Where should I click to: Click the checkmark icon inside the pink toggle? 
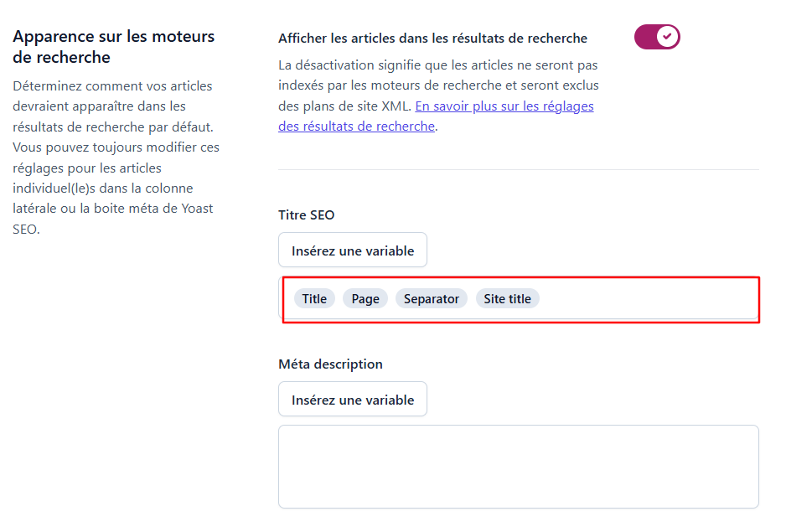click(x=666, y=37)
